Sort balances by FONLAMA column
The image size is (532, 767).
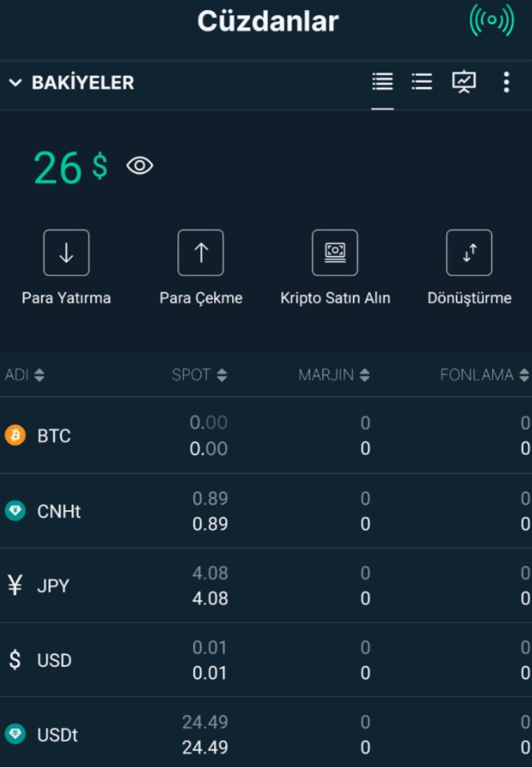click(x=484, y=375)
